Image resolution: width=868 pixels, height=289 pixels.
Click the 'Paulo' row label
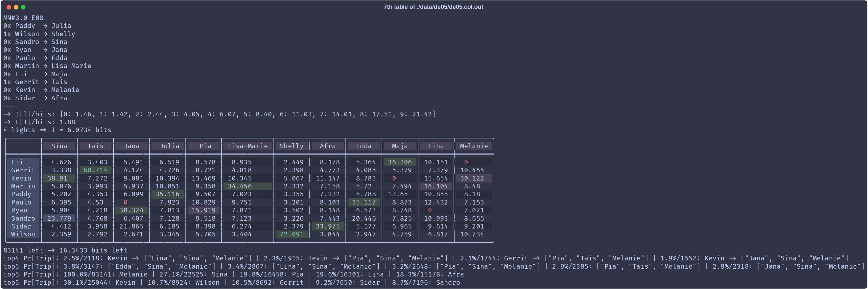[x=23, y=202]
